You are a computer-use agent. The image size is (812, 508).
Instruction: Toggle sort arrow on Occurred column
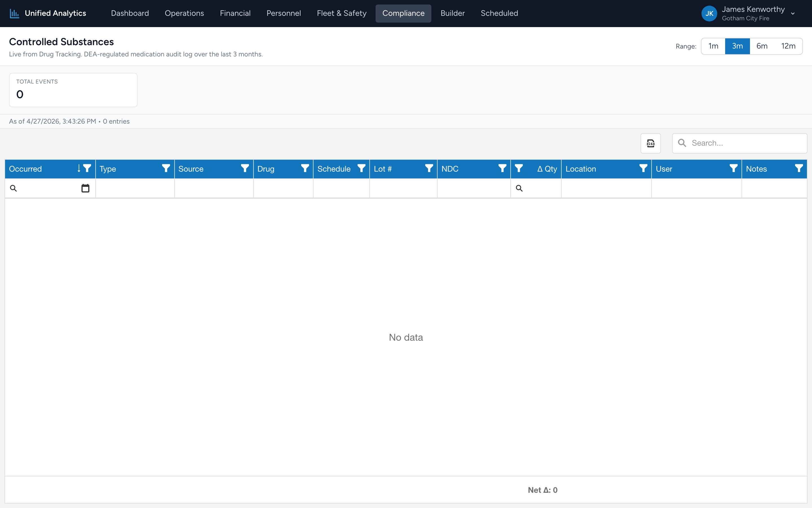point(79,168)
